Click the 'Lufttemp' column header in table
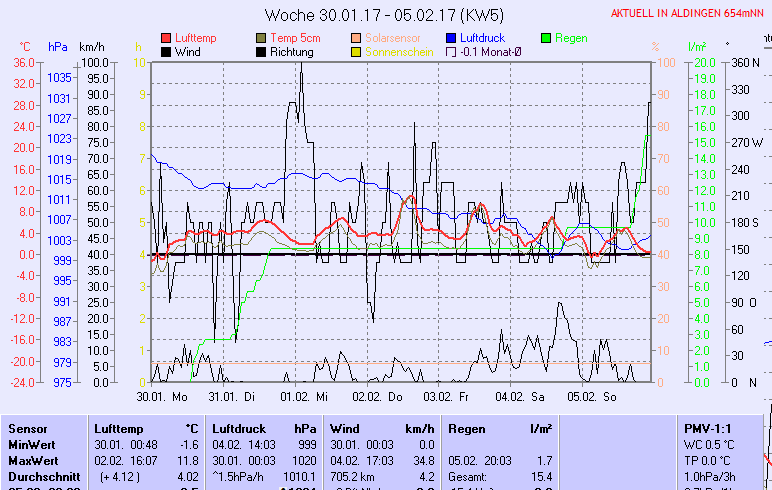The width and height of the screenshot is (772, 490). pos(118,428)
